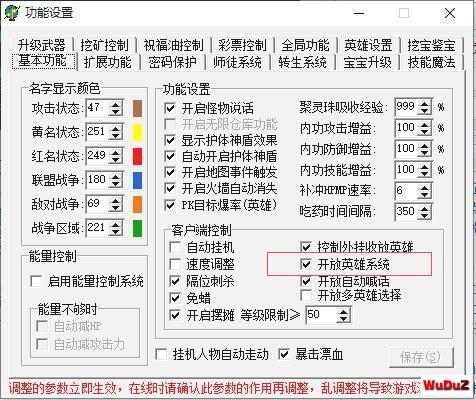This screenshot has width=476, height=400.
Task: Enable 自动挂机 checkbox
Action: 175,247
